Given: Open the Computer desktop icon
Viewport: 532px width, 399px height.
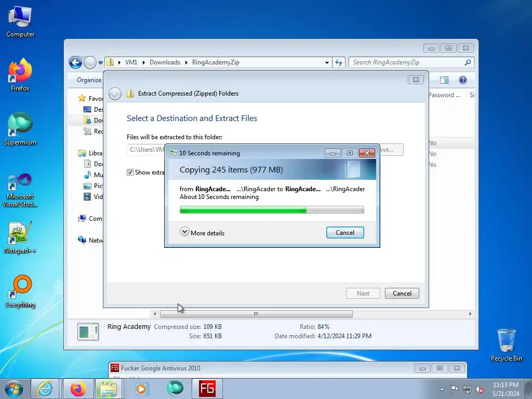Looking at the screenshot, I should click(x=20, y=22).
